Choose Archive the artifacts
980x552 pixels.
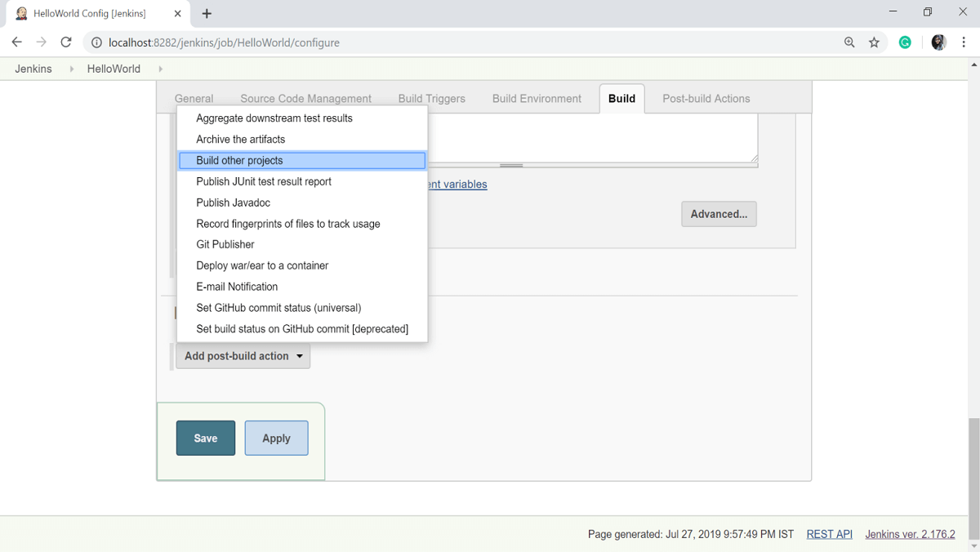pos(302,140)
